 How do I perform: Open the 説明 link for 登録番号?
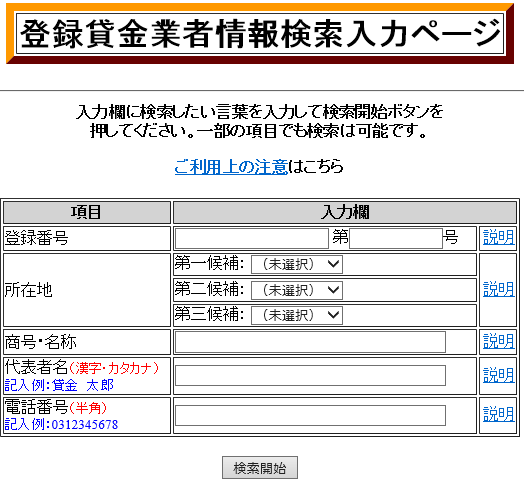[499, 237]
